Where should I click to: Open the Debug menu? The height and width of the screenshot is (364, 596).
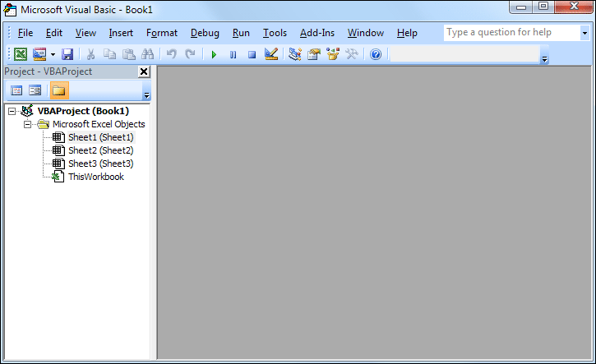pos(205,33)
